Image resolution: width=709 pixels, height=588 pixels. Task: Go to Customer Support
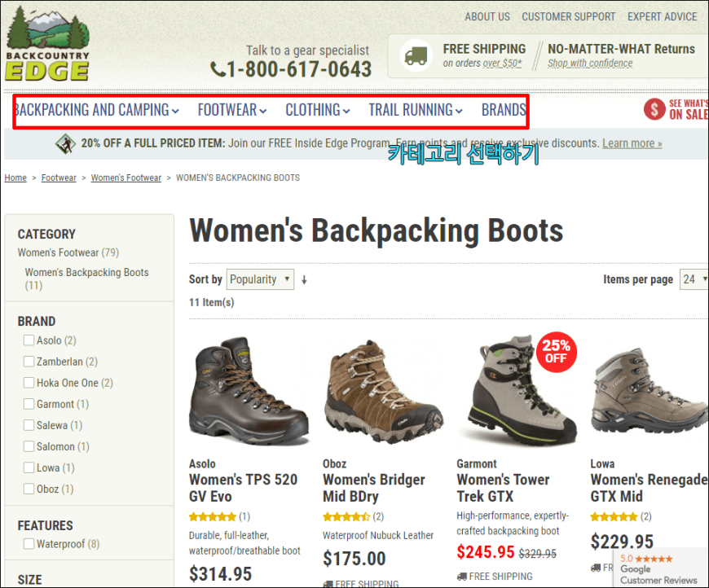tap(568, 17)
